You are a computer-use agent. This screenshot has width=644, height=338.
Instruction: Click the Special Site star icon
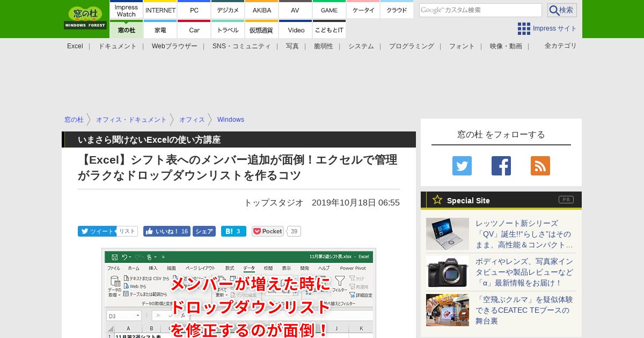pyautogui.click(x=437, y=200)
